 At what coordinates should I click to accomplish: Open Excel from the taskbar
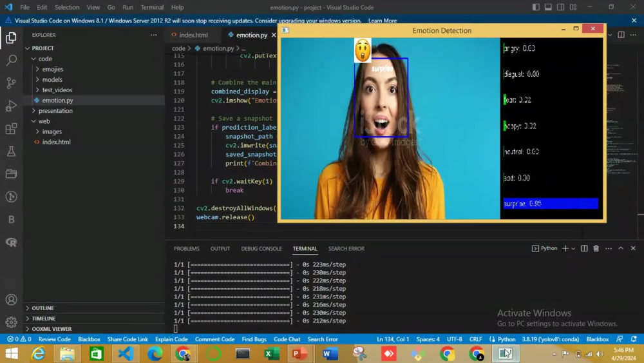pos(272,353)
